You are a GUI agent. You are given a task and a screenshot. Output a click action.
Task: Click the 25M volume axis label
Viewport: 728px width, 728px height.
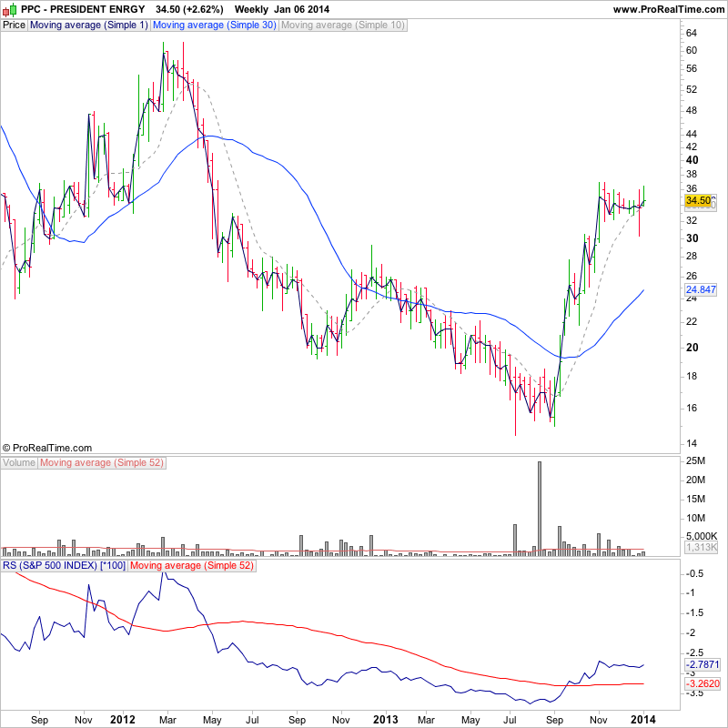click(x=695, y=461)
